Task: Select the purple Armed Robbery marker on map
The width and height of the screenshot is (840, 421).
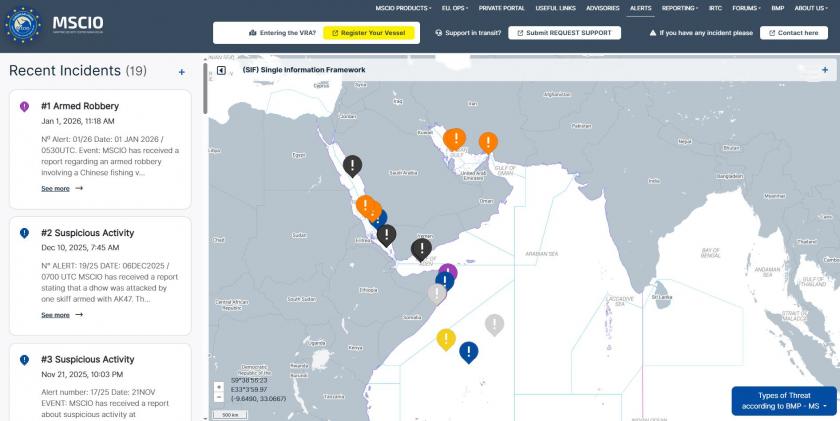Action: pos(449,269)
